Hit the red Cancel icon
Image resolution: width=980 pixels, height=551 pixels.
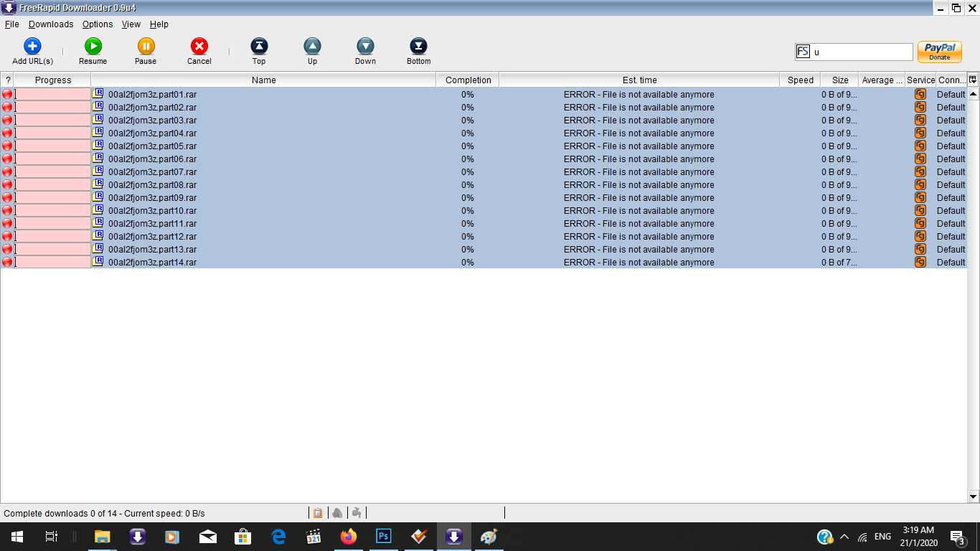coord(199,47)
